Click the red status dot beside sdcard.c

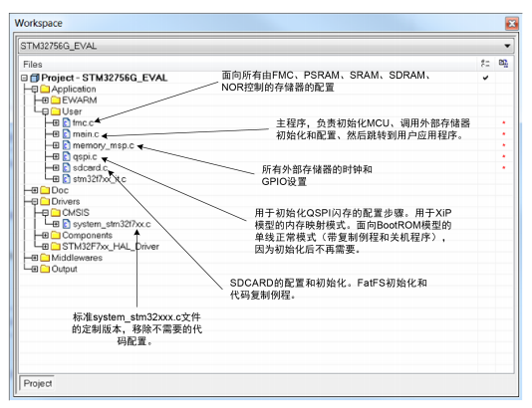coord(504,167)
